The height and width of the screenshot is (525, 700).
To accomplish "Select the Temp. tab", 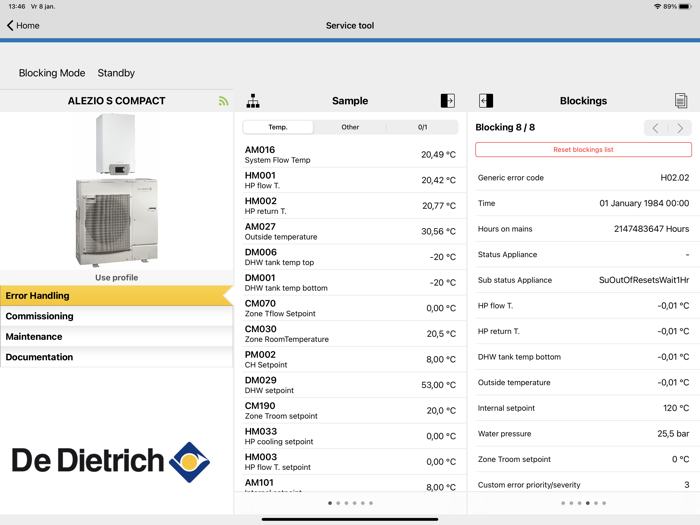I will (x=278, y=127).
